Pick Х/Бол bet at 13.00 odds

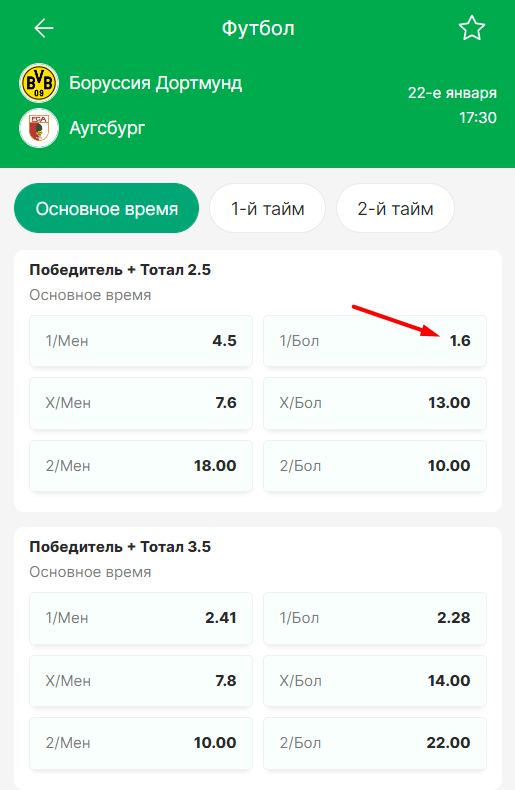point(375,403)
